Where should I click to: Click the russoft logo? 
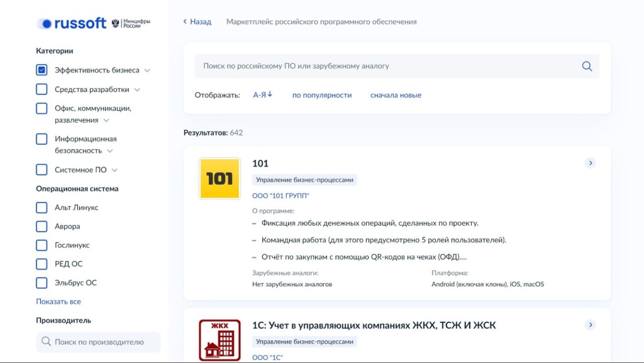tap(71, 23)
